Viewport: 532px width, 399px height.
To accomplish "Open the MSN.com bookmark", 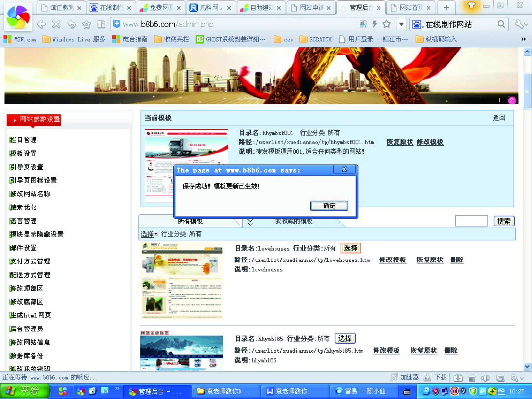I will pyautogui.click(x=20, y=39).
